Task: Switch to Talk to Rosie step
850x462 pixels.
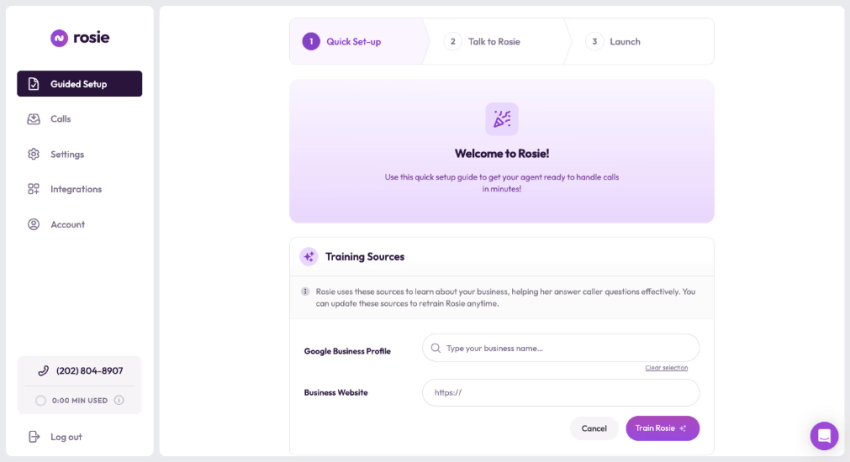Action: pos(493,42)
